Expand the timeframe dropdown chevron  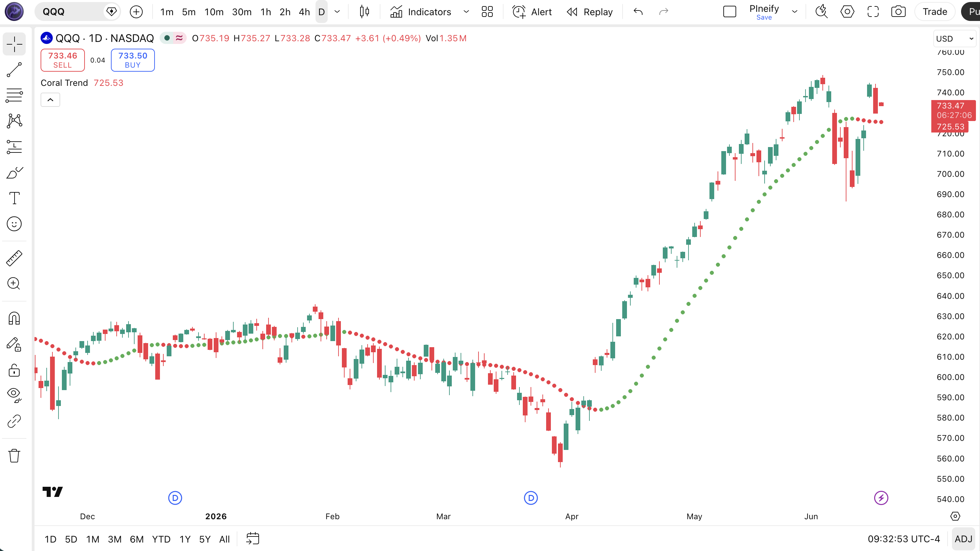pos(337,12)
